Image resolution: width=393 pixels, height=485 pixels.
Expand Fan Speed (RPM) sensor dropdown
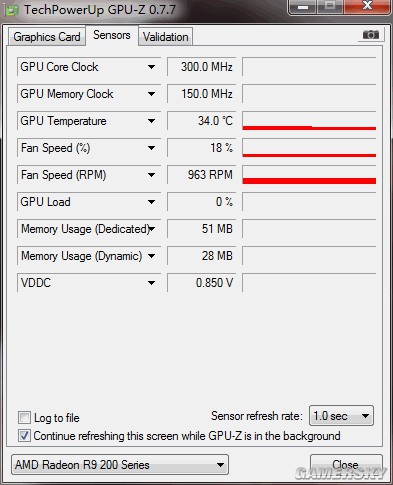click(x=151, y=175)
